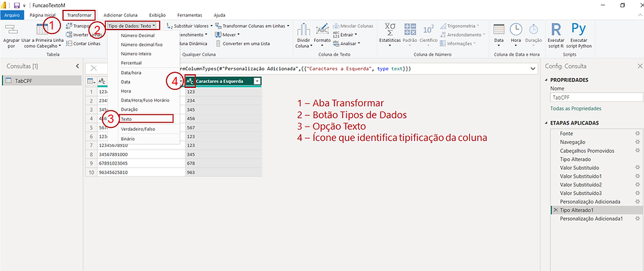Viewport: 644px width, 271px height.
Task: Delete the Tipo Alterado1 step via X
Action: [555, 210]
